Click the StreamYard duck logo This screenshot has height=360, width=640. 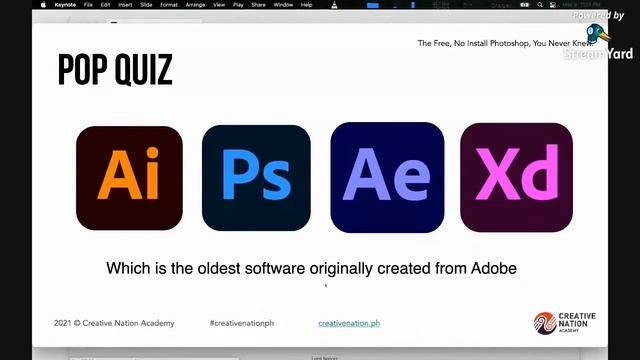click(598, 33)
